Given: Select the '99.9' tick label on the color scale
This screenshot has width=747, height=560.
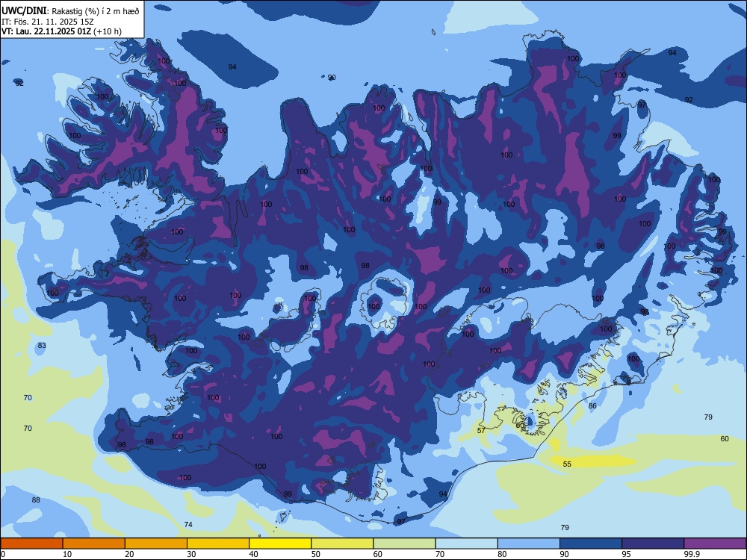Looking at the screenshot, I should pos(691,554).
